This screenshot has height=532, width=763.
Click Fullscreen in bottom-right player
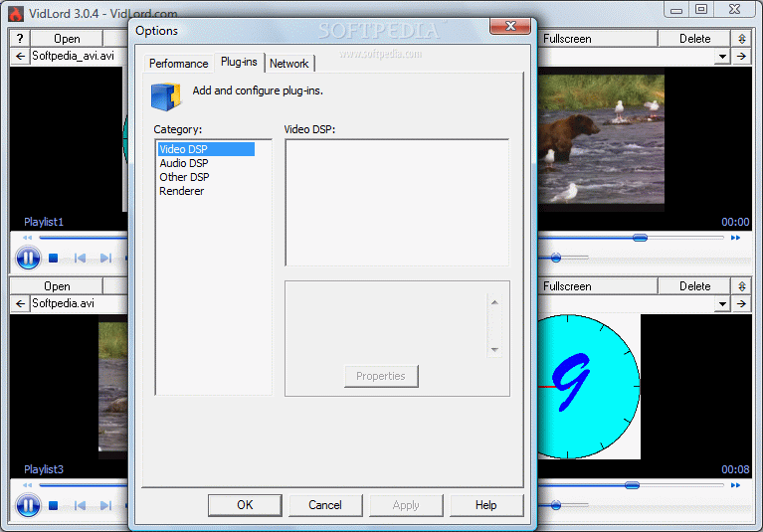[x=598, y=286]
